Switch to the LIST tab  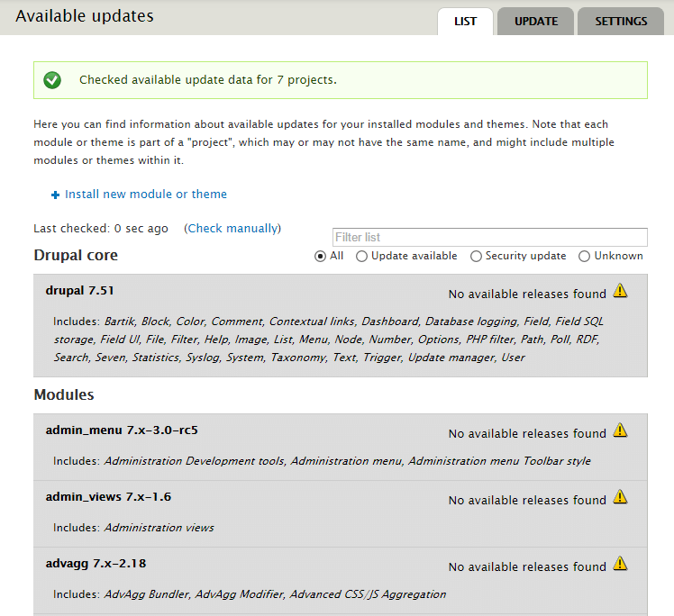(x=465, y=22)
